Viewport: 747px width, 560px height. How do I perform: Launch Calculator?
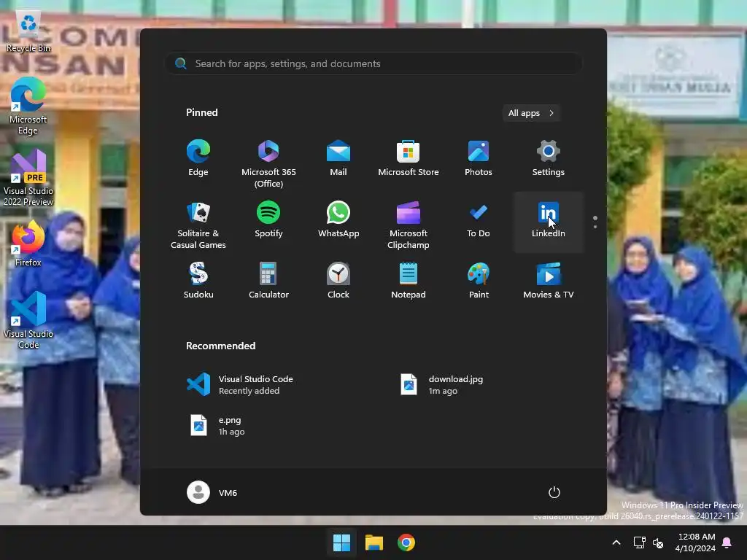point(268,281)
